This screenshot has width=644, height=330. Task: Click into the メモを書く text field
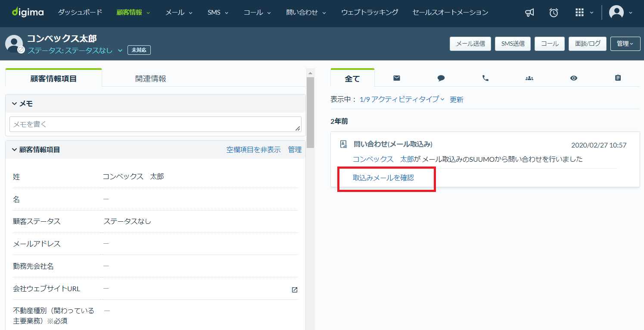coord(155,124)
